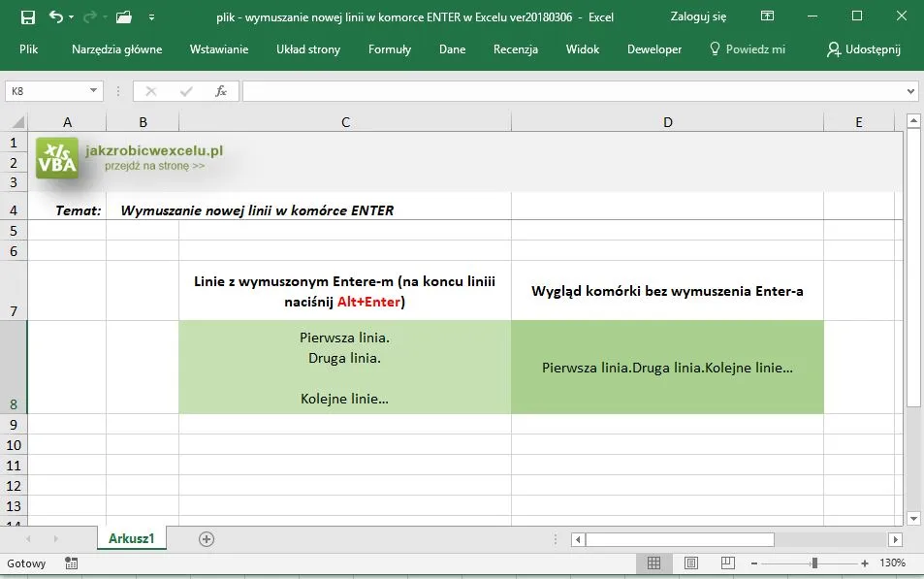Switch to Normal view icon

click(x=653, y=563)
